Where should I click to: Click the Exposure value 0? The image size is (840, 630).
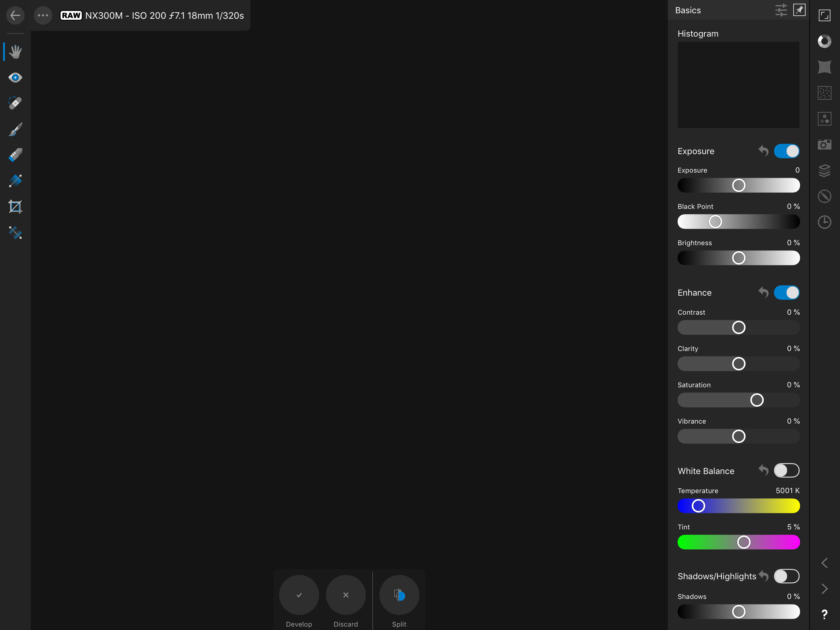(x=798, y=170)
